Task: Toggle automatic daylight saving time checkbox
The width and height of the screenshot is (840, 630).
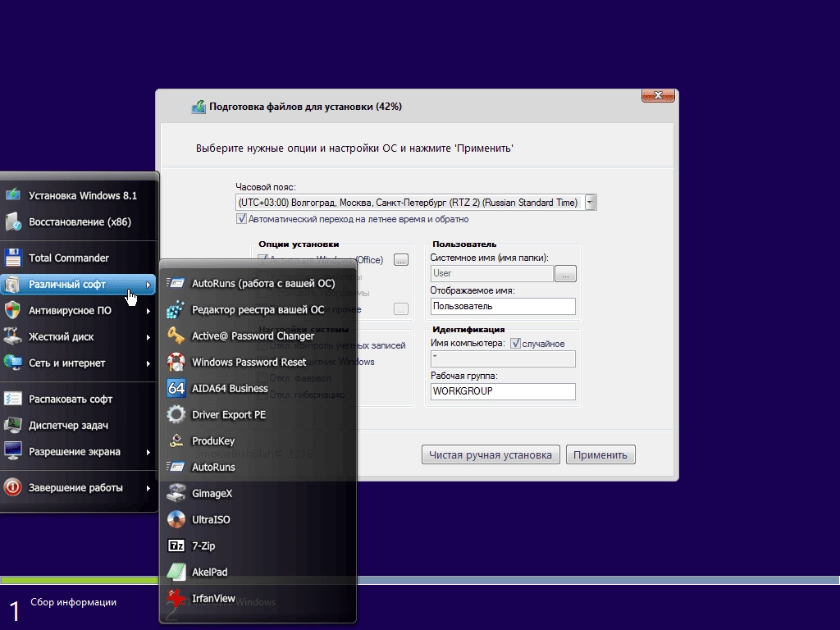Action: 241,218
